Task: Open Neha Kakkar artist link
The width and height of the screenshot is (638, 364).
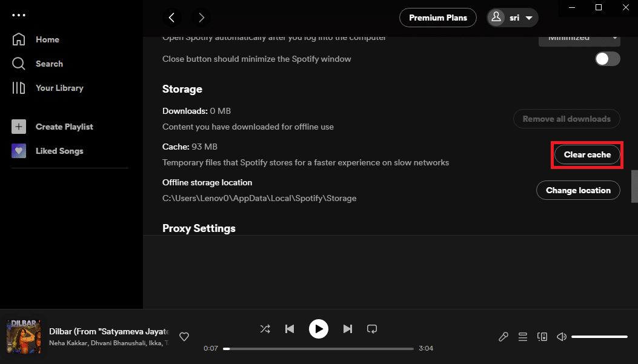Action: (68, 343)
